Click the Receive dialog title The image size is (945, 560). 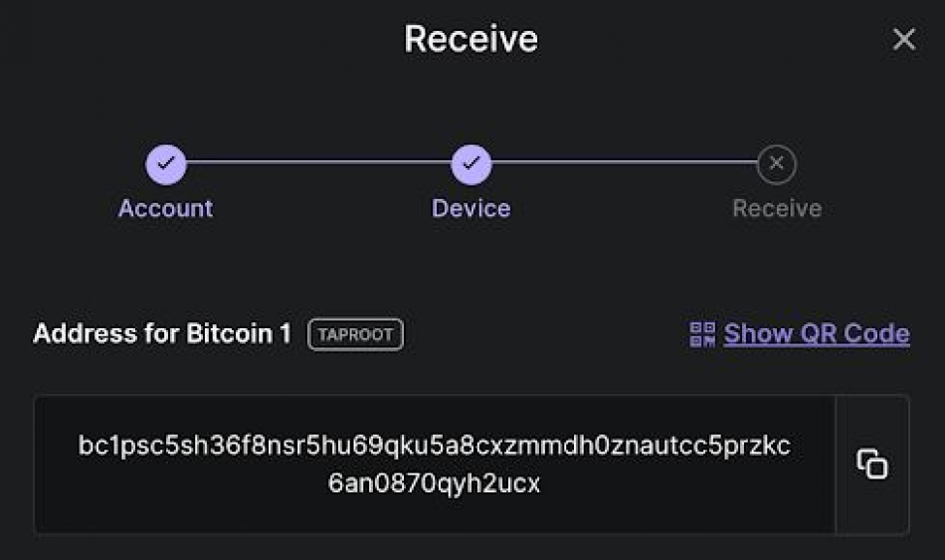[472, 39]
